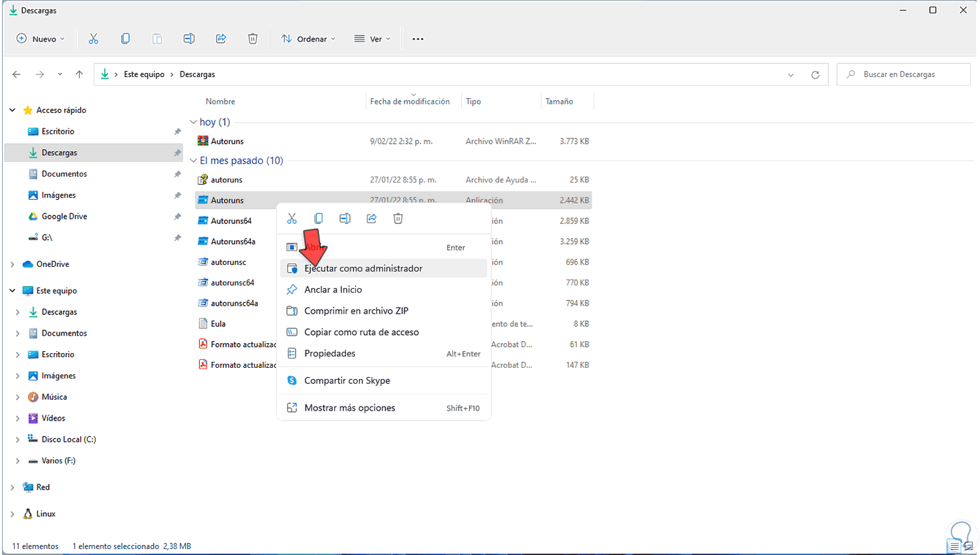This screenshot has width=980, height=555.
Task: Click 'Este equipo' in the address bar
Action: click(144, 74)
